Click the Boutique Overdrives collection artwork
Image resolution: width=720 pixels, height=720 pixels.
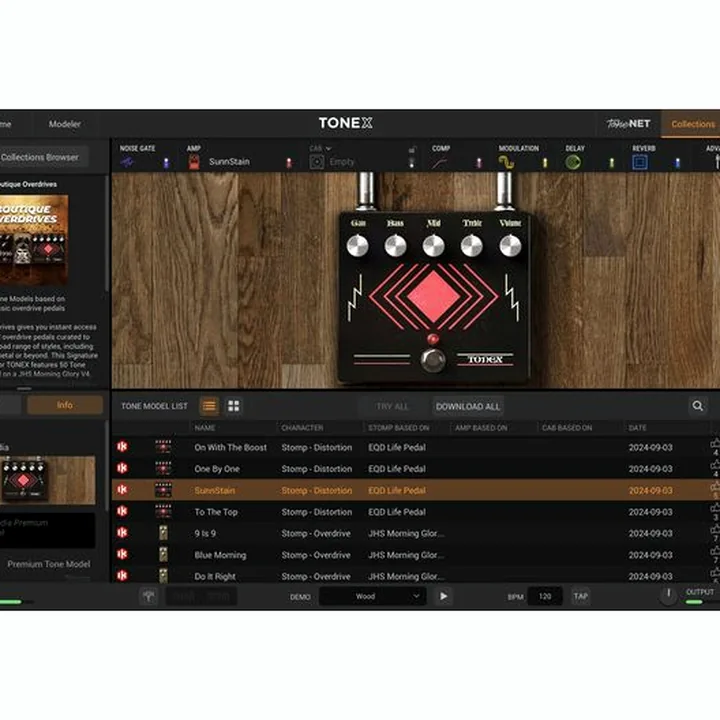[x=34, y=240]
